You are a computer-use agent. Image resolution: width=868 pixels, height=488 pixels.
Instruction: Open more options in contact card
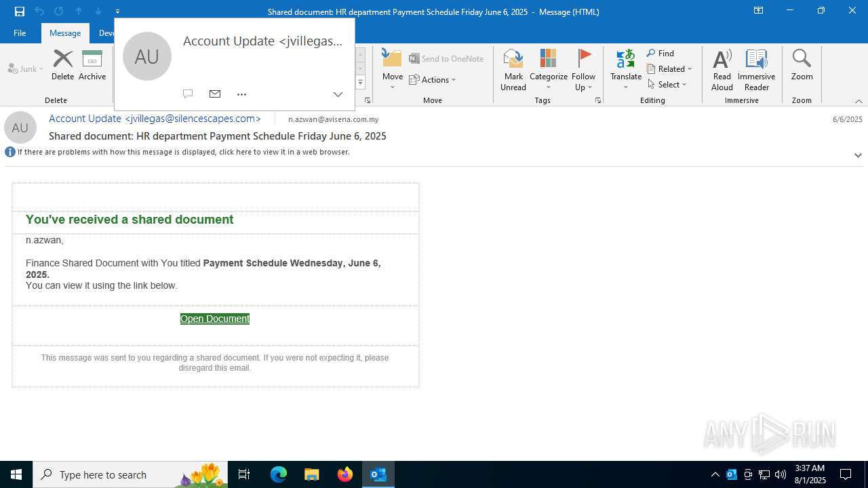[241, 94]
